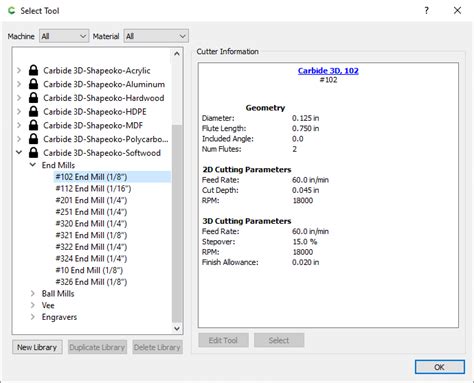The image size is (474, 383).
Task: Select Carbide 3D-Shapeoko-HDPE library
Action: (x=95, y=112)
